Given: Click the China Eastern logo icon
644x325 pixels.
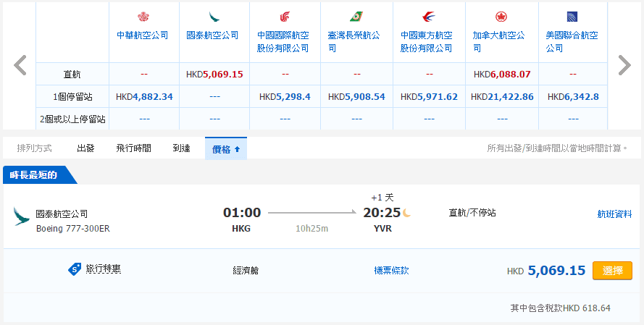Looking at the screenshot, I should pos(427,17).
